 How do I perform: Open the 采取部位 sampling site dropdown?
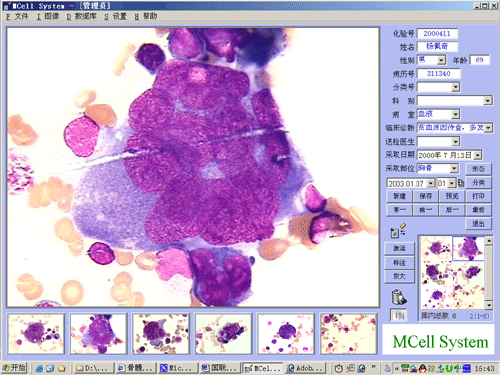point(454,168)
